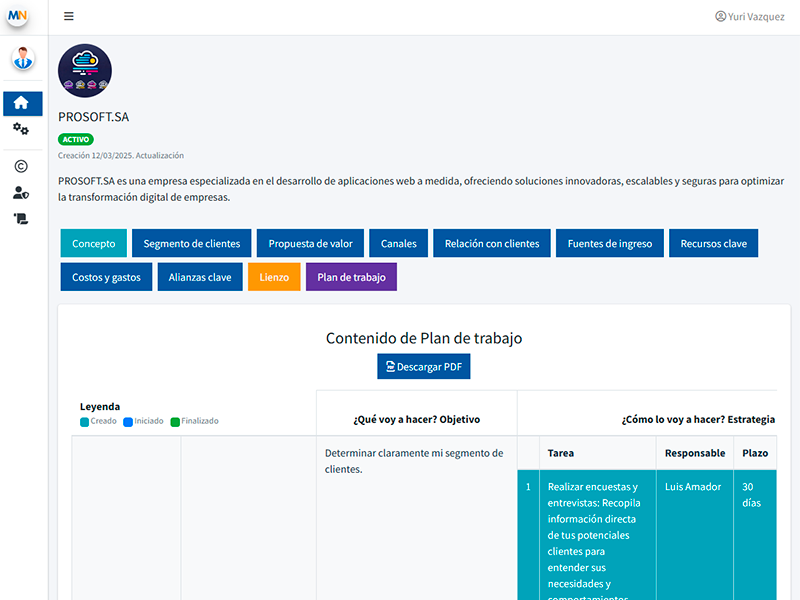
Task: Switch to the Canales tab
Action: point(399,243)
